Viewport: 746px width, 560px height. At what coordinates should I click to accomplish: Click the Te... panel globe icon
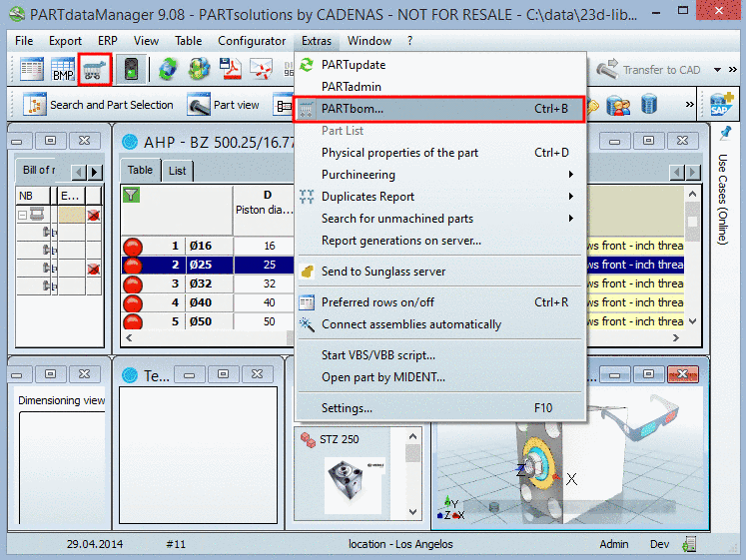[x=130, y=375]
